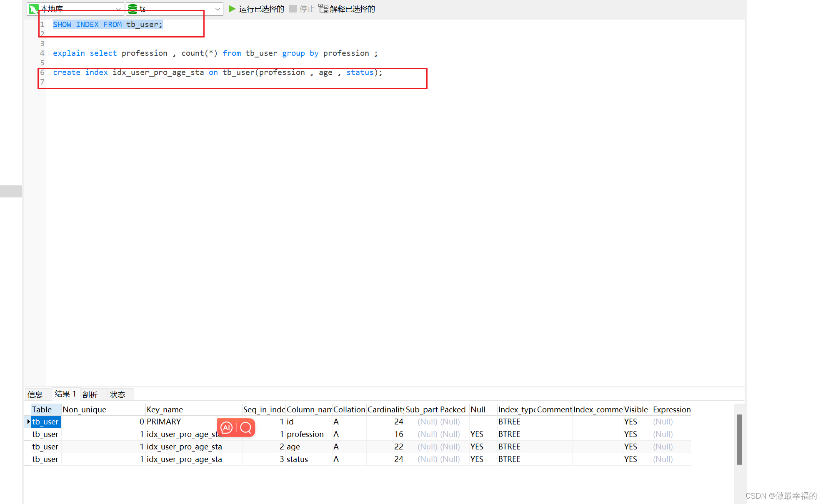Open the connection dropdown 本地库

75,9
